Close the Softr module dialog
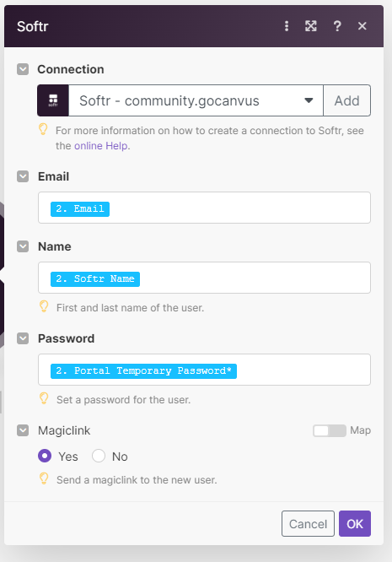392x562 pixels. 362,26
